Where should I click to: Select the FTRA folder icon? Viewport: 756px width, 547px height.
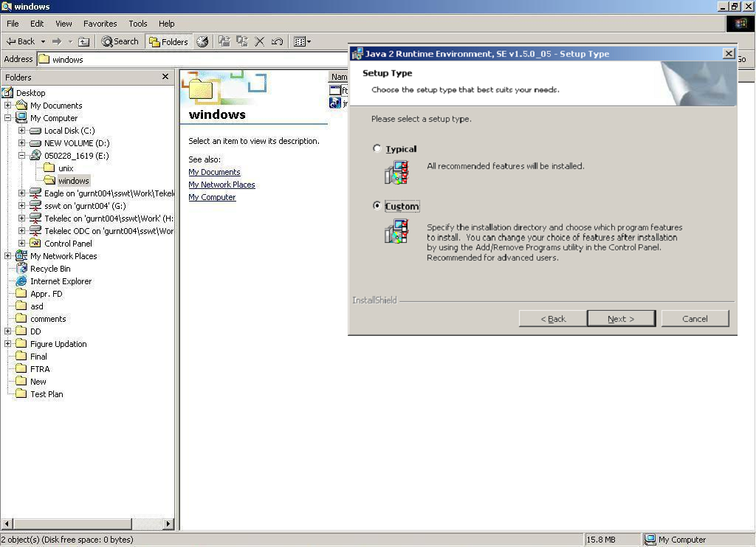[x=21, y=368]
